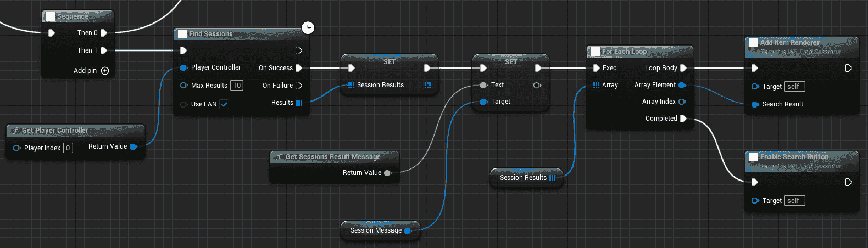
Task: Click Sequence node input exec pin
Action: pyautogui.click(x=51, y=33)
